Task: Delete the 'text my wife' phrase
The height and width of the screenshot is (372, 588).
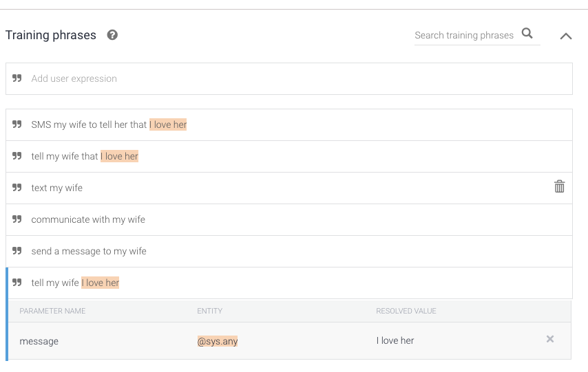Action: [x=559, y=187]
